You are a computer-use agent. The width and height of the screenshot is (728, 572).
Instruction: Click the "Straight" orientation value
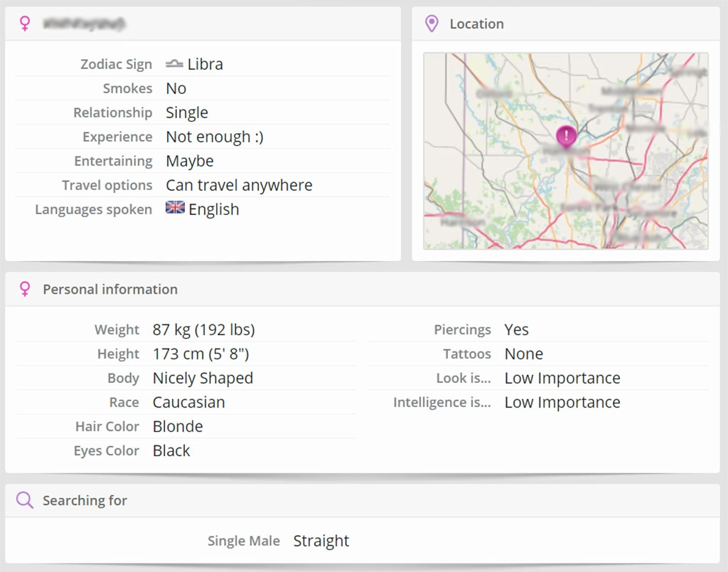(x=321, y=541)
